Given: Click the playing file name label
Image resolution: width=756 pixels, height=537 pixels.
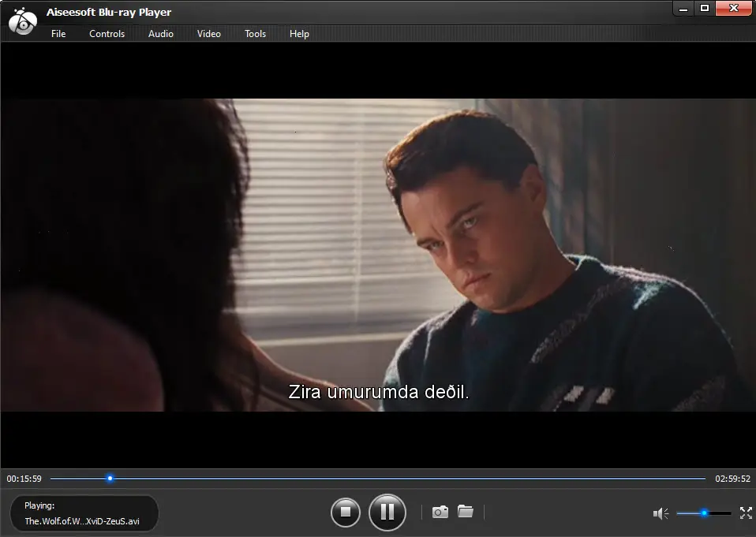Looking at the screenshot, I should point(82,521).
